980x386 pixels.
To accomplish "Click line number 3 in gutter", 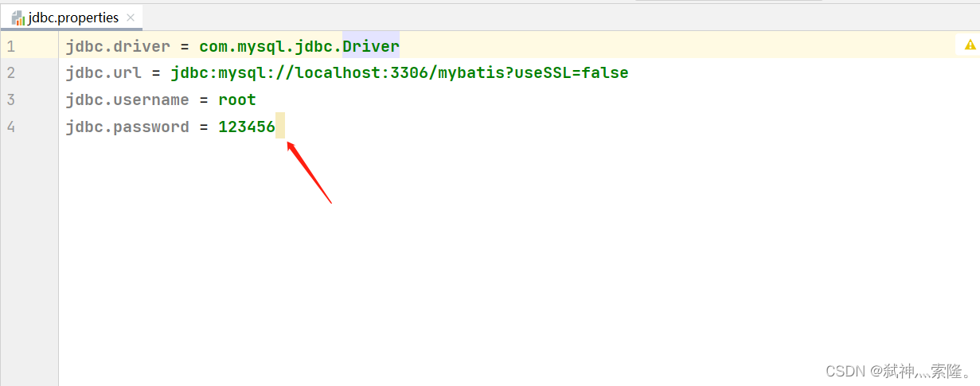I will 10,100.
